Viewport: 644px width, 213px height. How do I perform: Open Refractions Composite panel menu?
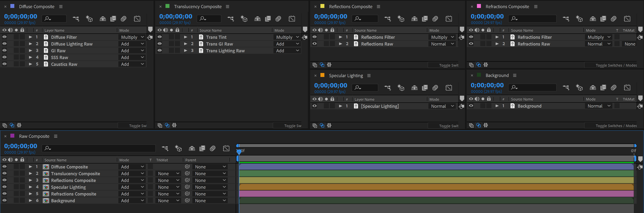coord(535,7)
